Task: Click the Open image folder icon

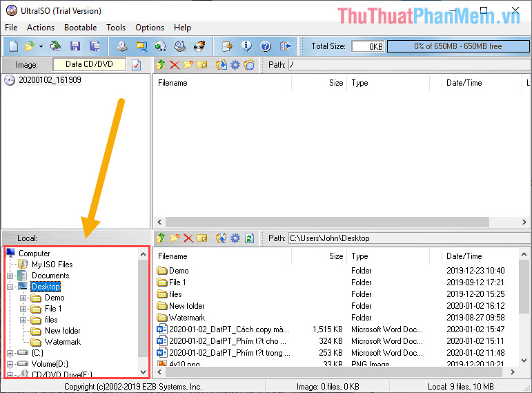Action: pyautogui.click(x=30, y=46)
